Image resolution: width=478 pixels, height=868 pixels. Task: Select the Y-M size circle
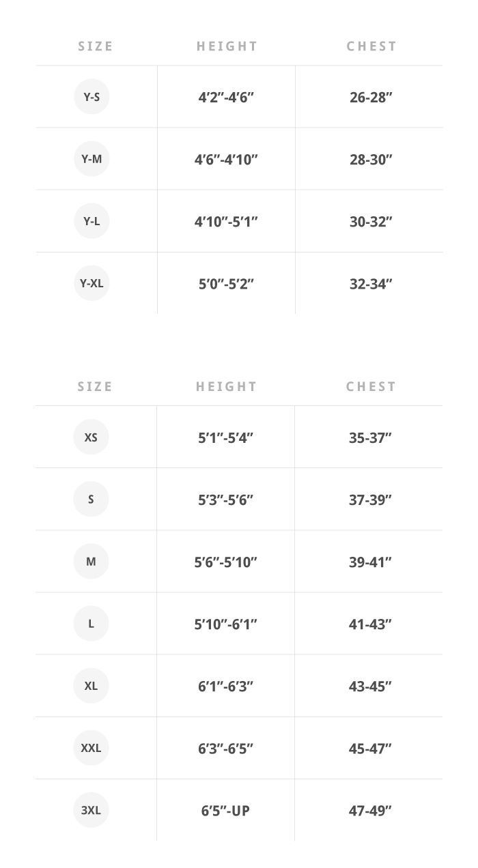(92, 159)
